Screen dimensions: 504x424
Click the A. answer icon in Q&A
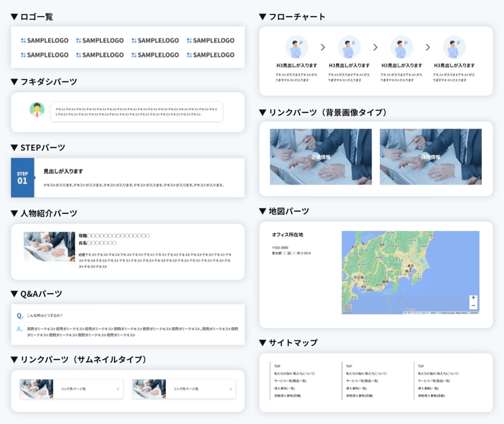point(20,328)
